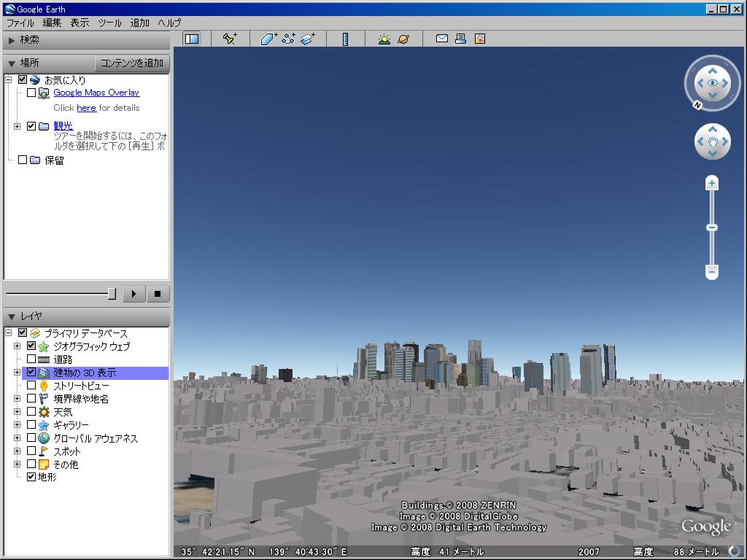Screen dimensions: 747x560
Task: Click the zoom slider handle
Action: 712,227
